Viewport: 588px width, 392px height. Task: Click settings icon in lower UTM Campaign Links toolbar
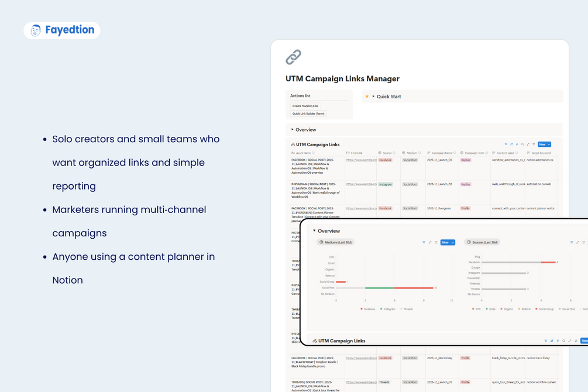point(576,341)
